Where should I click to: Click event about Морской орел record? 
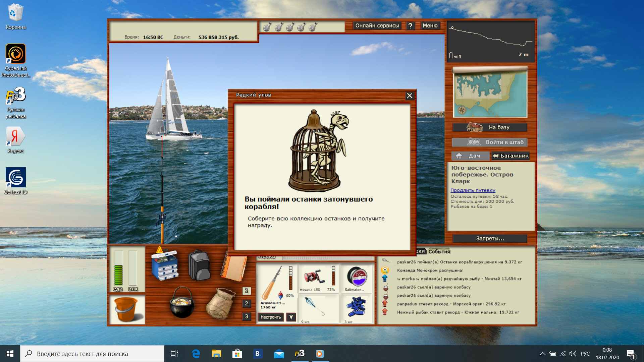(451, 304)
